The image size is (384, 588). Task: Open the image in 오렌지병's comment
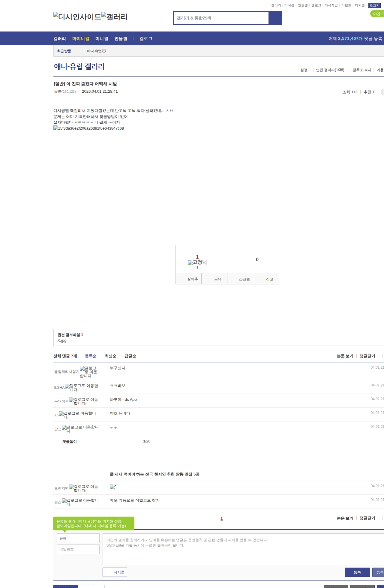point(113,487)
